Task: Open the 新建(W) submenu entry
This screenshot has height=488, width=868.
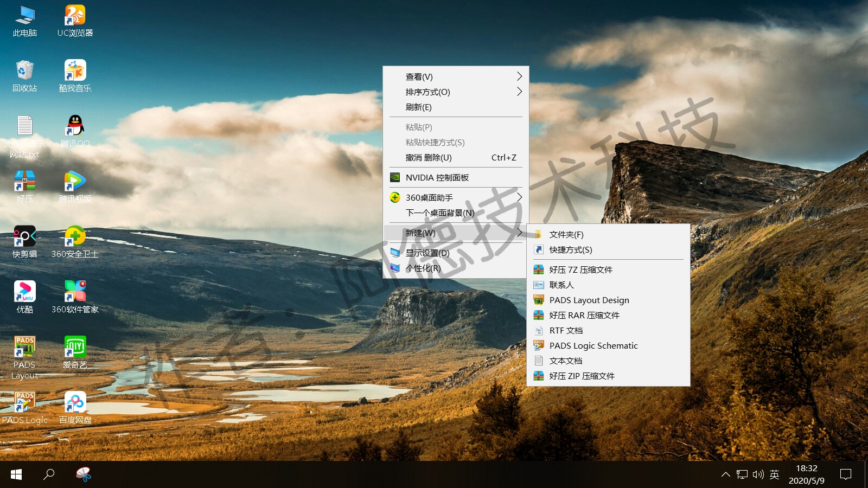Action: coord(456,233)
